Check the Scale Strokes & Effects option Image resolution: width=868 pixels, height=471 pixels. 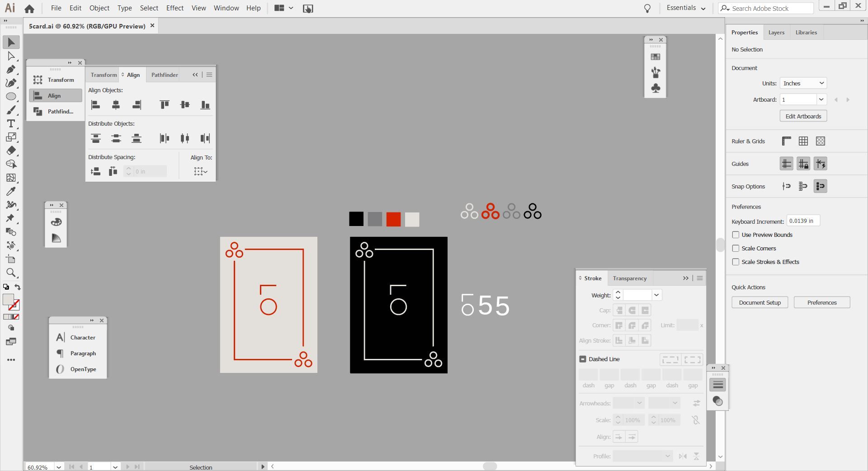point(736,262)
